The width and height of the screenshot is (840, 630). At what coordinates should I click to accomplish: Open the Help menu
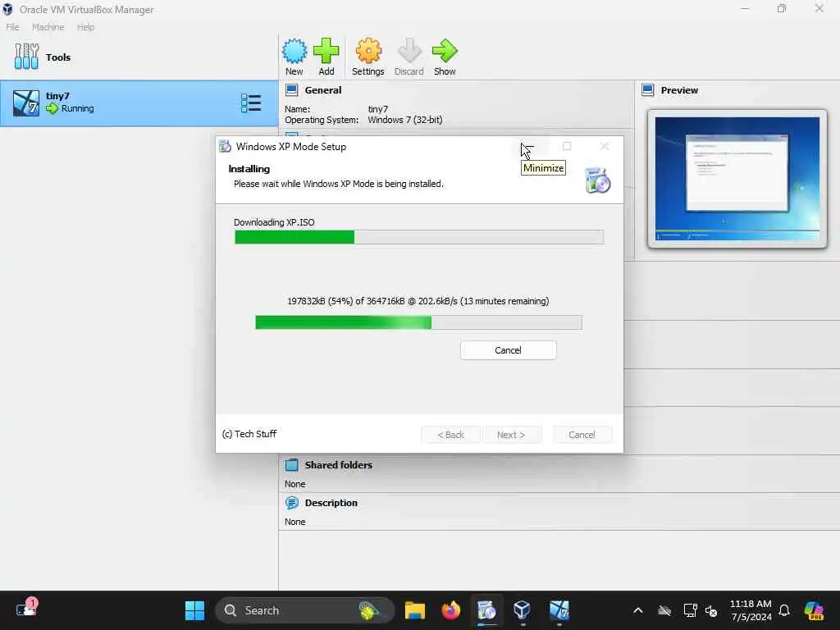pyautogui.click(x=85, y=27)
